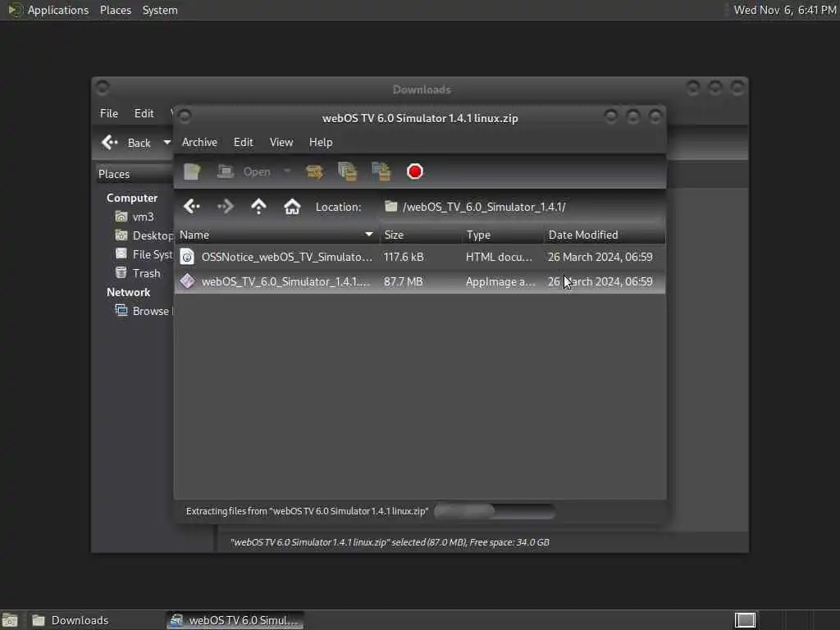Viewport: 840px width, 630px height.
Task: Click the clock showing Wed Nov 6
Action: pyautogui.click(x=785, y=10)
